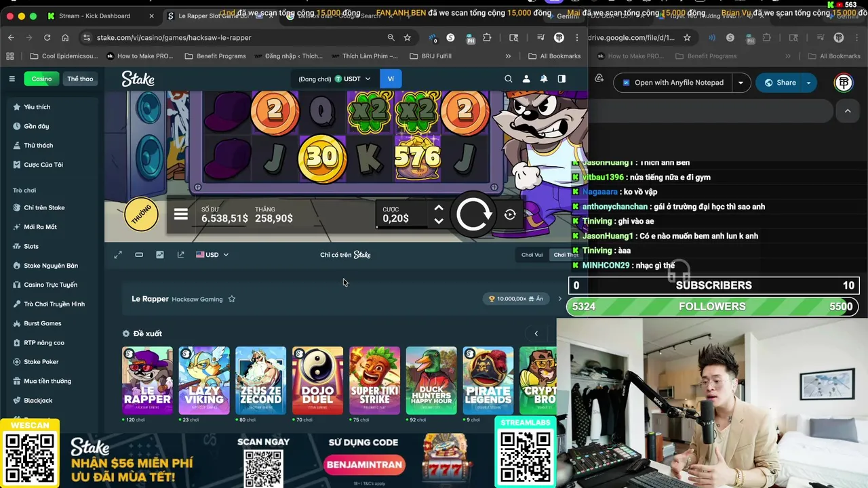The height and width of the screenshot is (488, 868).
Task: Open Le Rapper game thumbnail
Action: (147, 380)
